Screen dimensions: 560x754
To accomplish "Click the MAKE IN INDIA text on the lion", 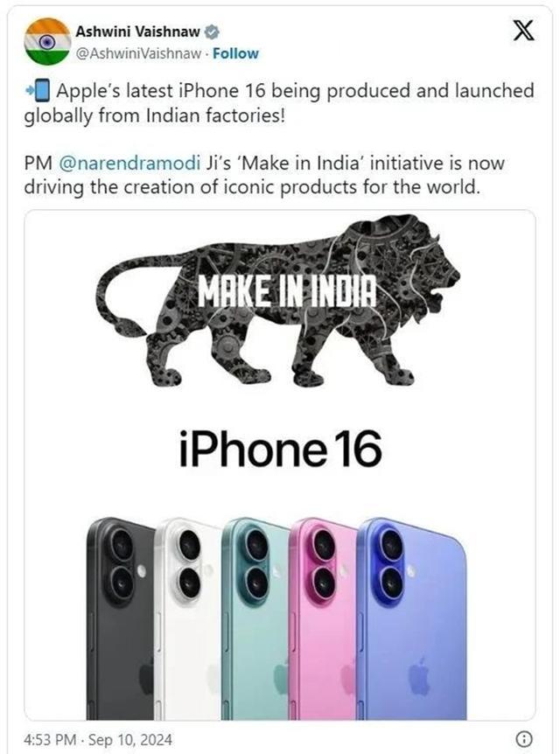I will click(287, 291).
